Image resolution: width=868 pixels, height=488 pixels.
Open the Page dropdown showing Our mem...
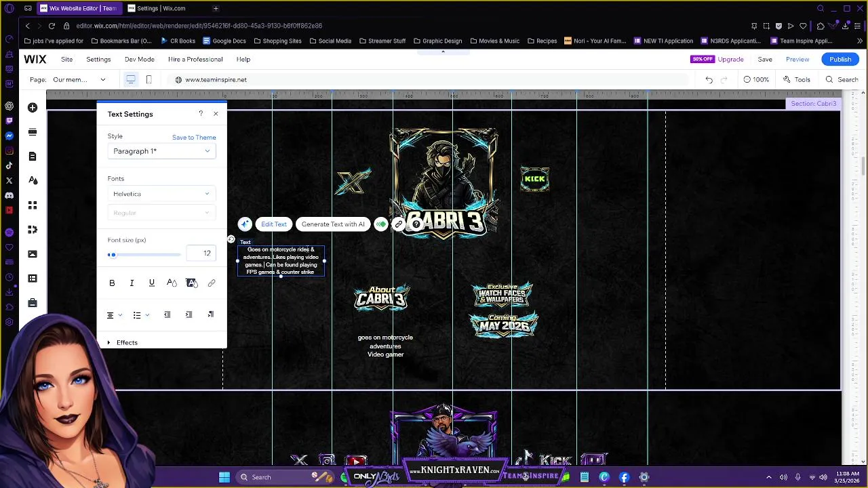point(79,80)
